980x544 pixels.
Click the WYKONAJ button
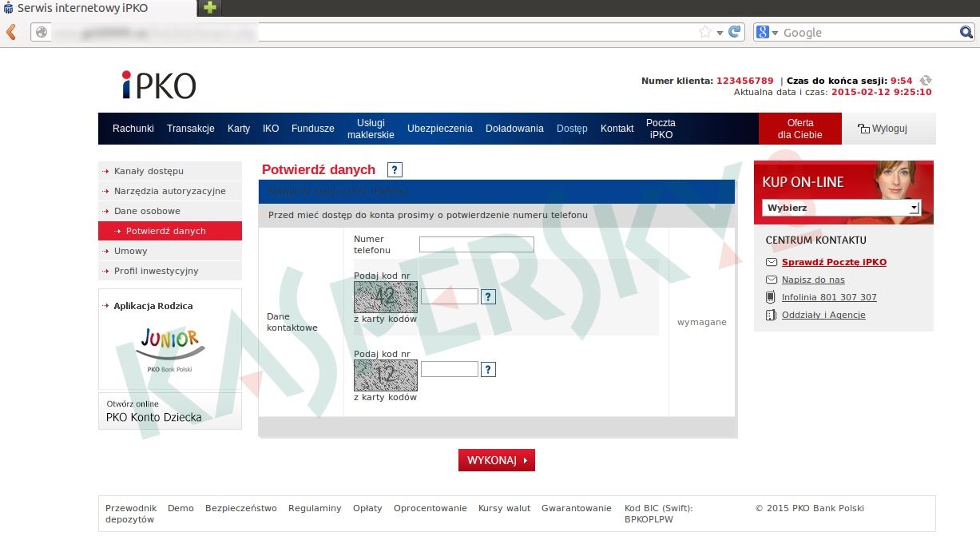click(x=497, y=460)
